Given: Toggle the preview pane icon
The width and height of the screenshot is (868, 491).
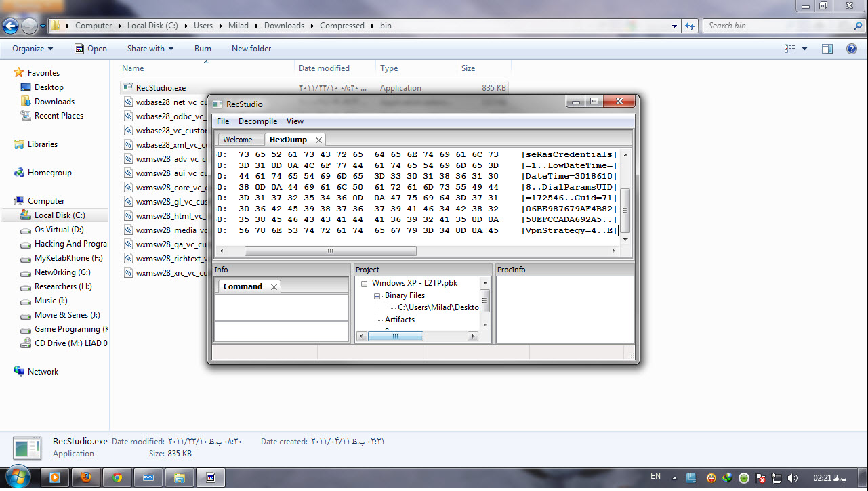Looking at the screenshot, I should point(827,49).
